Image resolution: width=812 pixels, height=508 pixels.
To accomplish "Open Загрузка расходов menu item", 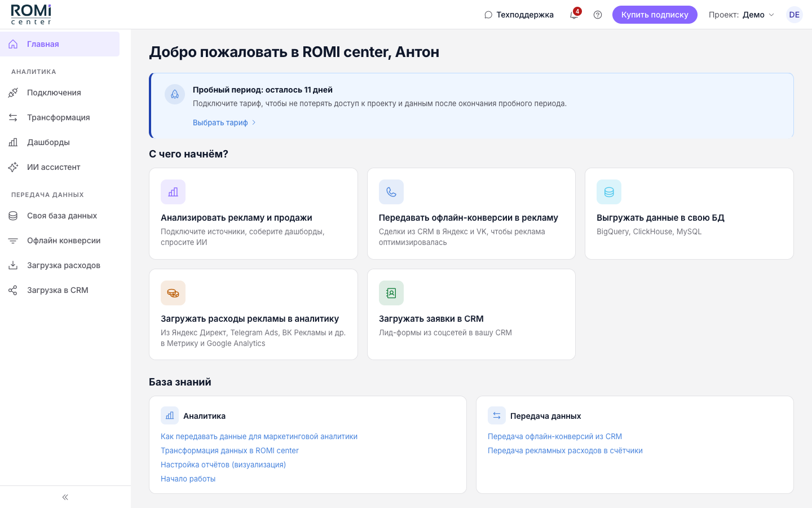I will click(x=60, y=265).
